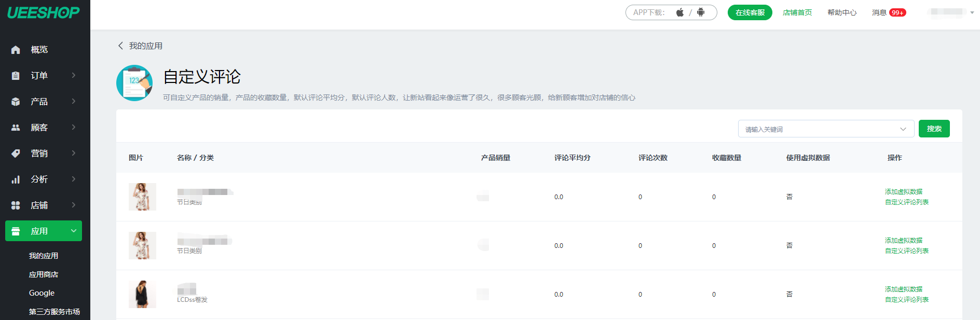The image size is (980, 320).
Task: Click the 营销 tag icon
Action: (x=16, y=154)
